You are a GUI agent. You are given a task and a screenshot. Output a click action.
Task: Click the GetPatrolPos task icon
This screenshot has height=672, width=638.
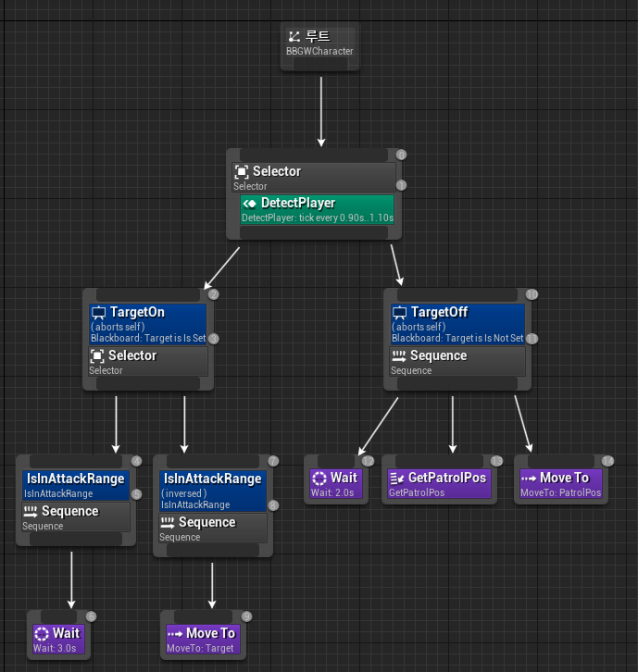pyautogui.click(x=396, y=479)
